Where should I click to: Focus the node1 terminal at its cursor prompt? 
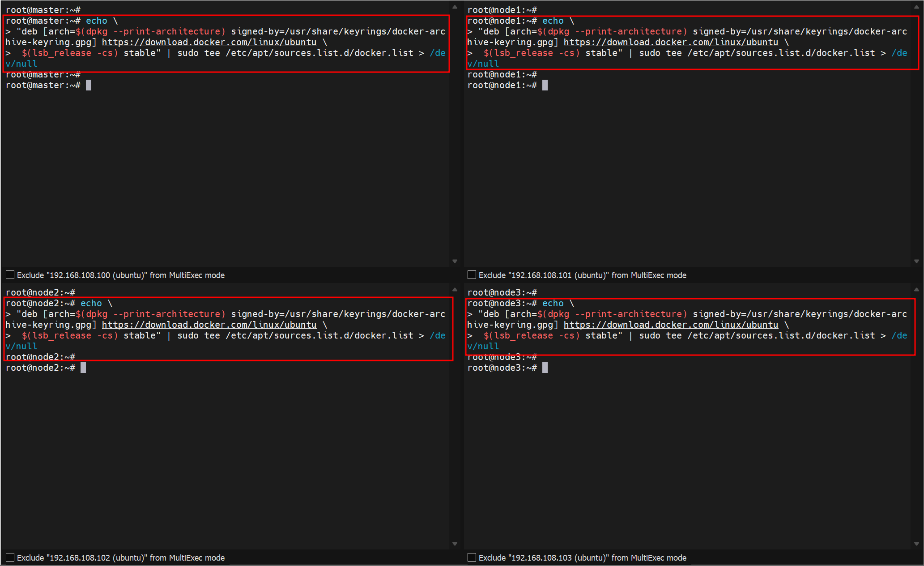click(545, 85)
